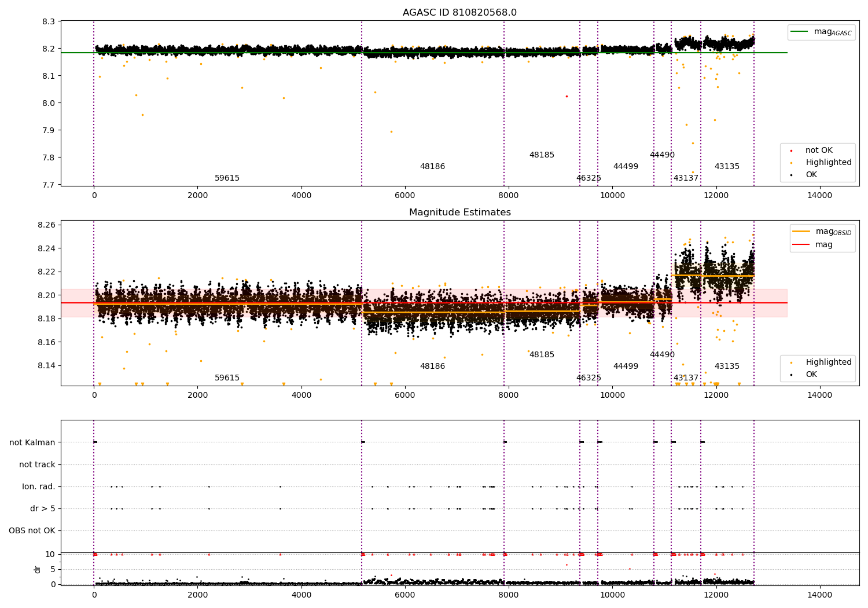Click the 8.14 y-axis tick label

47,365
